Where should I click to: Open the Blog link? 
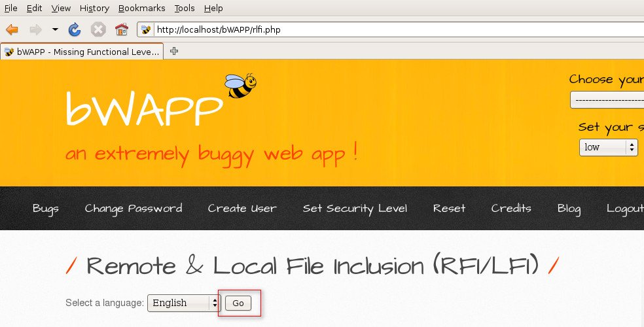[569, 209]
